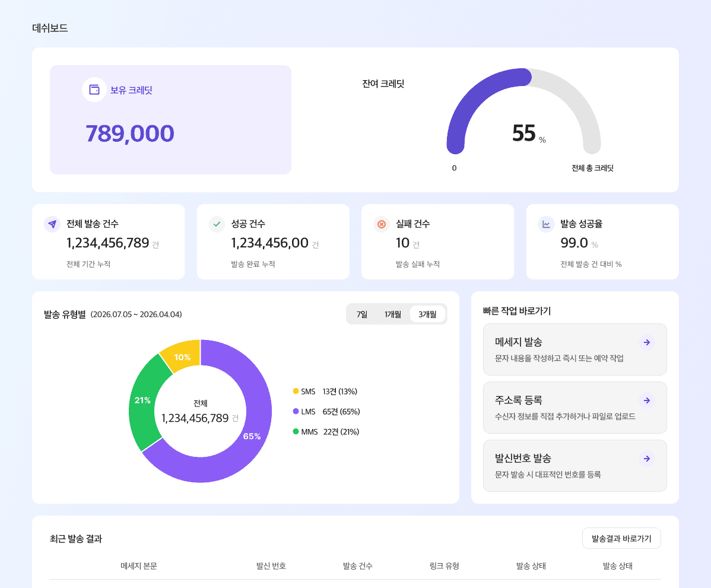The width and height of the screenshot is (711, 588).
Task: Click the 발송 건수 column header
Action: (357, 566)
